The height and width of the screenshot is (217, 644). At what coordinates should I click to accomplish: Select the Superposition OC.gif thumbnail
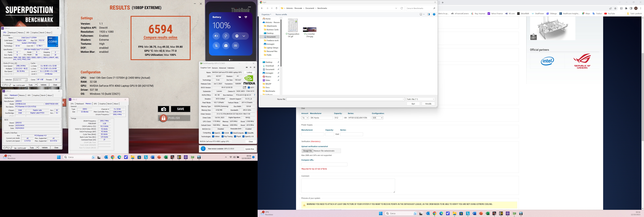[x=293, y=25]
